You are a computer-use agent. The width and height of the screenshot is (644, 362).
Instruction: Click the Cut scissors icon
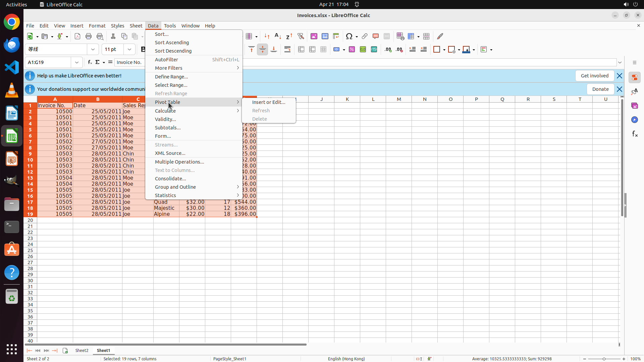113,36
